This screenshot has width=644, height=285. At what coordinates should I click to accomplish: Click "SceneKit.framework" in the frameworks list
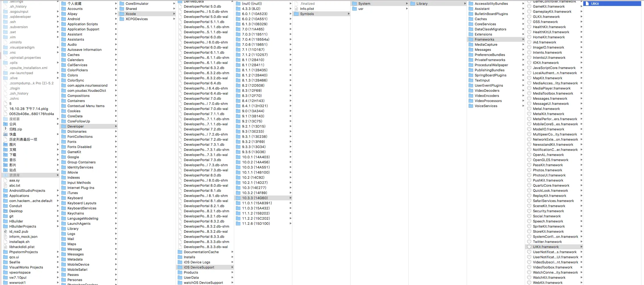(549, 206)
